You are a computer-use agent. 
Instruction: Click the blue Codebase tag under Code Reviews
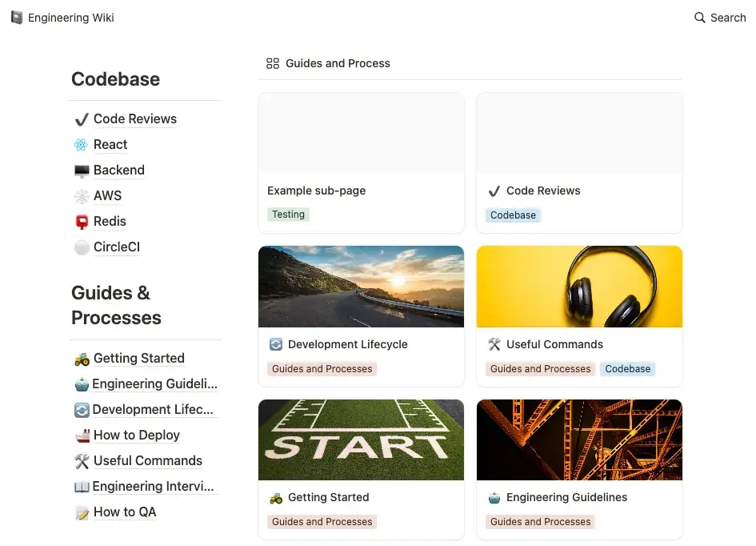click(513, 215)
